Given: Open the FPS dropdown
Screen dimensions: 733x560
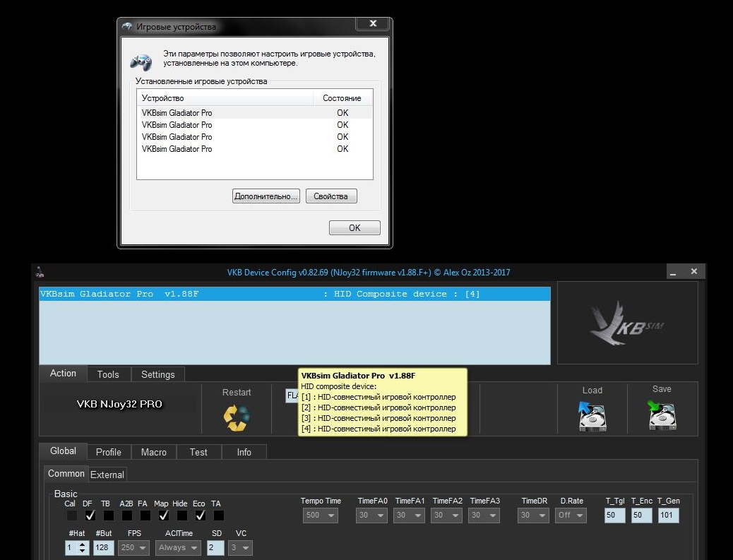Looking at the screenshot, I should click(133, 547).
